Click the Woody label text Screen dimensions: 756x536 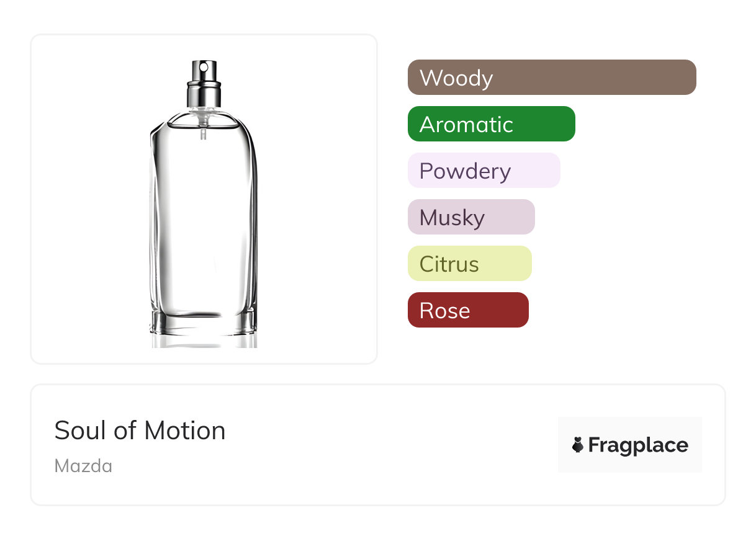tap(456, 78)
